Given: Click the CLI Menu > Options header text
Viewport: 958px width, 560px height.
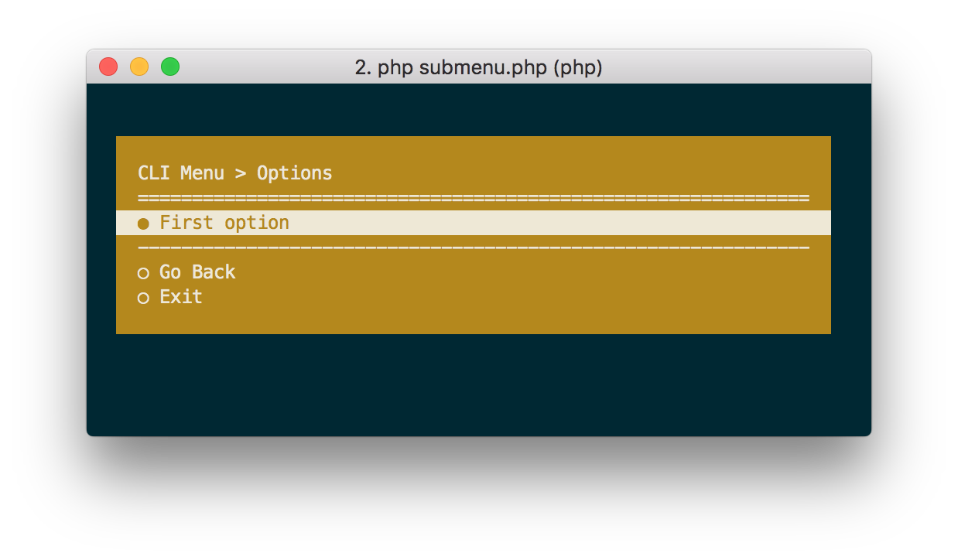Looking at the screenshot, I should (235, 173).
